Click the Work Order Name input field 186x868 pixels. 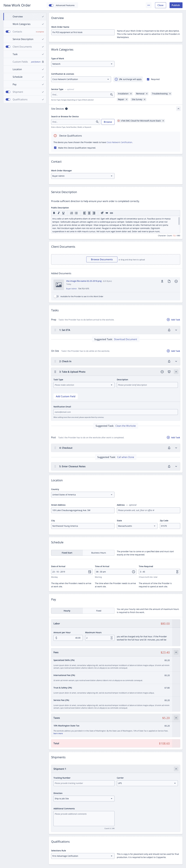coord(83,32)
